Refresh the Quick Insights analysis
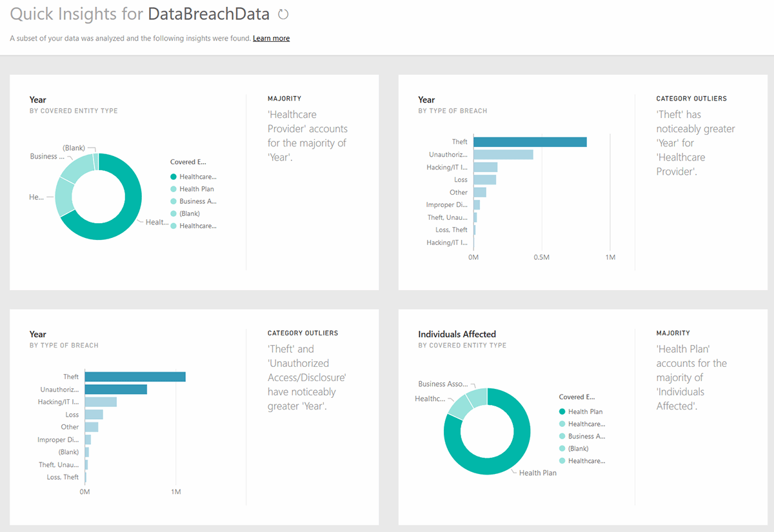Image resolution: width=774 pixels, height=532 pixels. (283, 14)
